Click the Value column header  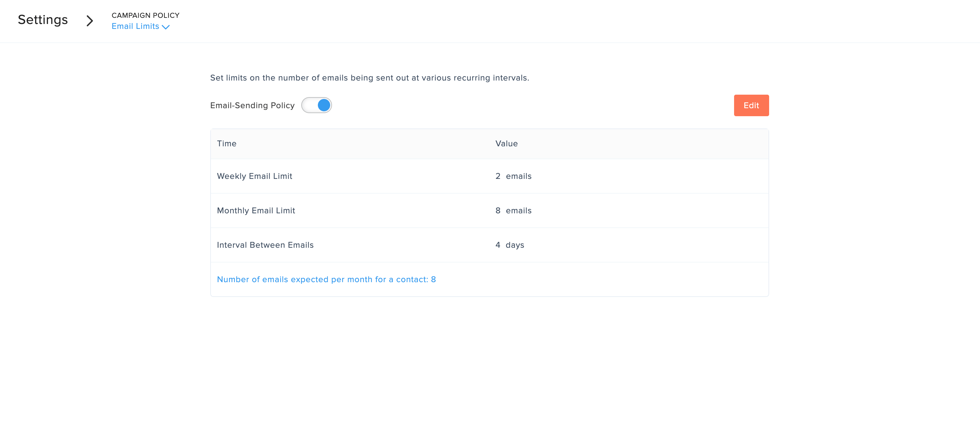pos(506,144)
